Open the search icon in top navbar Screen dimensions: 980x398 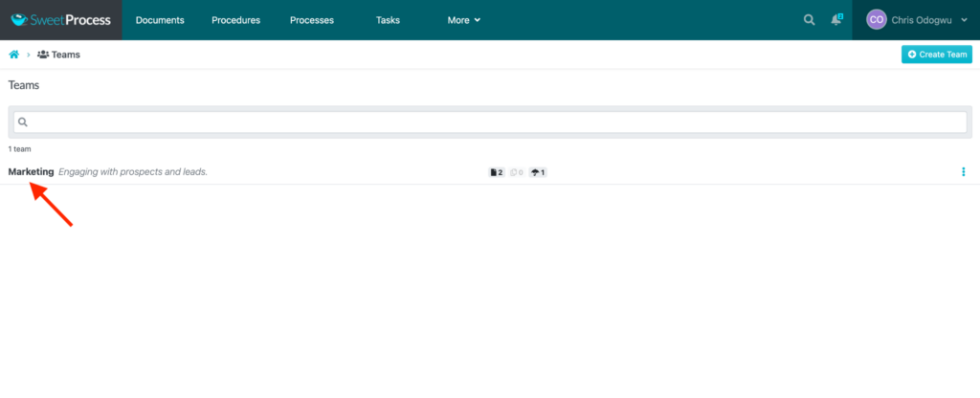coord(810,20)
